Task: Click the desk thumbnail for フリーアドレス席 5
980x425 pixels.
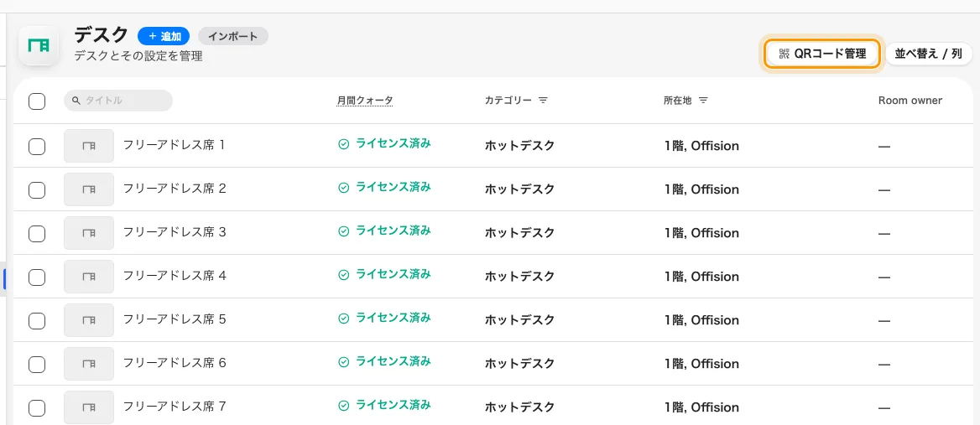Action: tap(89, 320)
